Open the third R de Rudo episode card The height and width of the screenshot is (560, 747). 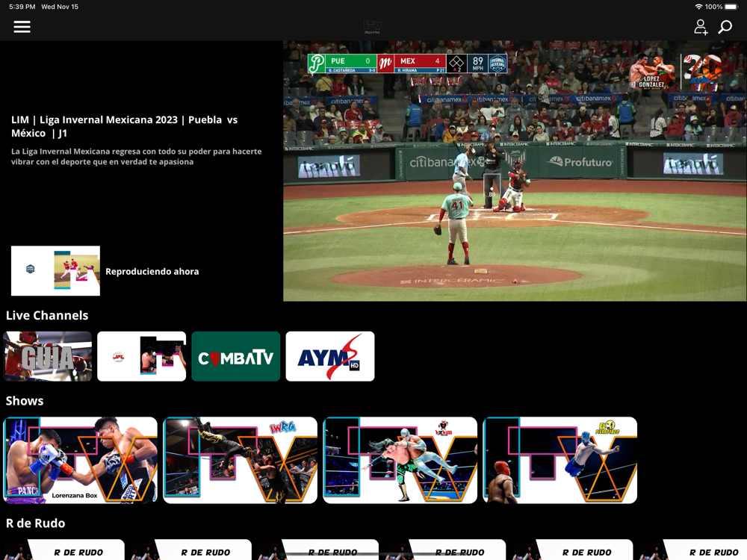click(317, 550)
